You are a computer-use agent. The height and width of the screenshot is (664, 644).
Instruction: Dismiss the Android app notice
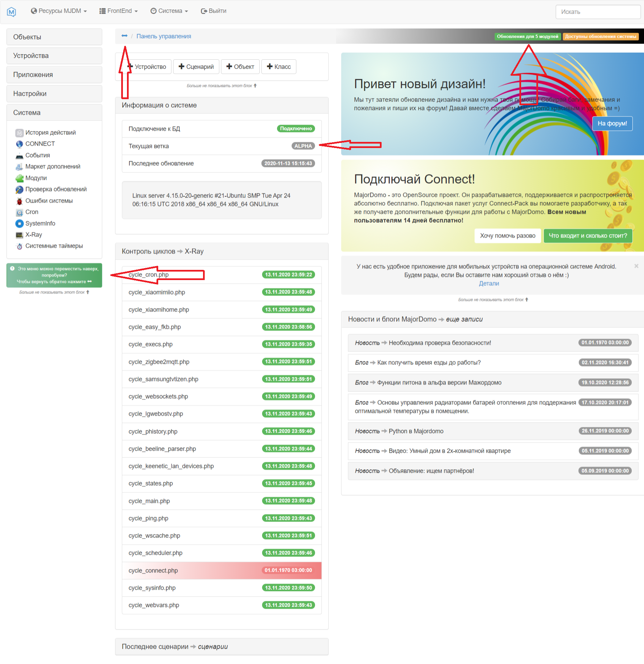[x=636, y=266]
